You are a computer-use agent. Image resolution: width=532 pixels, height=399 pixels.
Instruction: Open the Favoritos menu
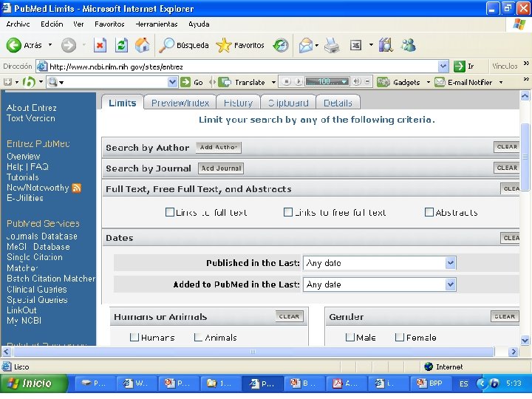tap(109, 24)
